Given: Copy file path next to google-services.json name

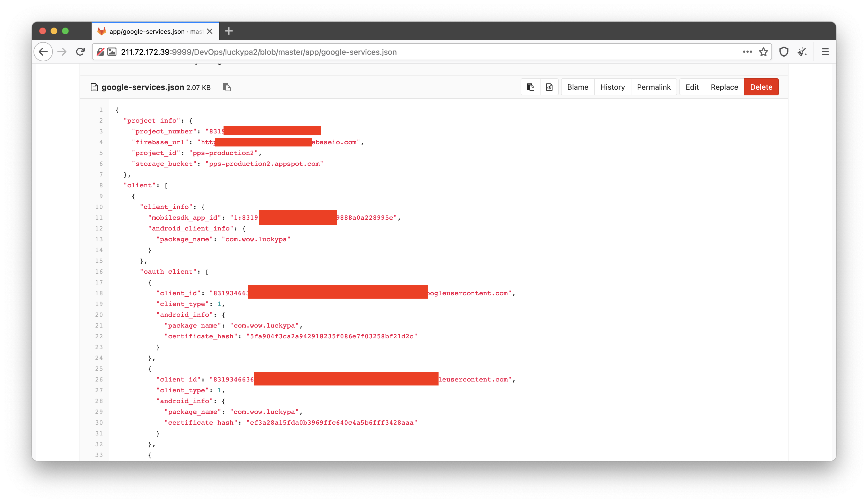Looking at the screenshot, I should click(x=226, y=87).
